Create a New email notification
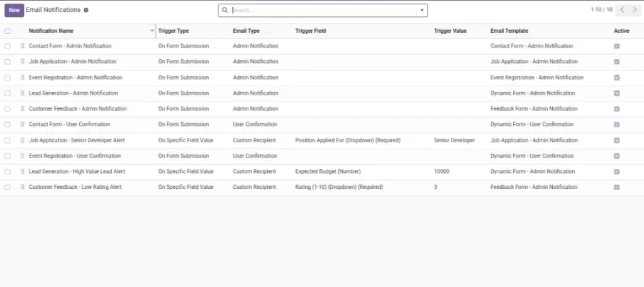644x287 pixels. (x=14, y=10)
